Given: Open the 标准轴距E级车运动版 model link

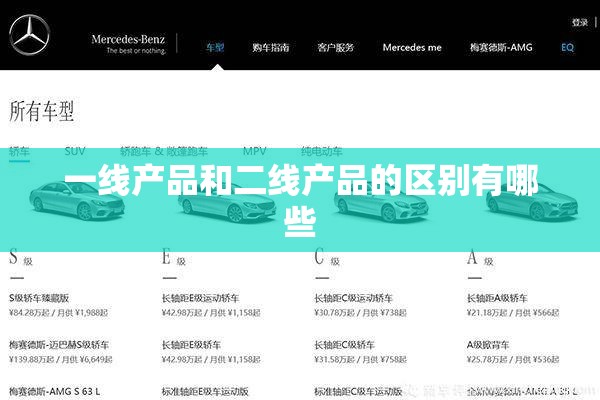Looking at the screenshot, I should click(205, 391).
